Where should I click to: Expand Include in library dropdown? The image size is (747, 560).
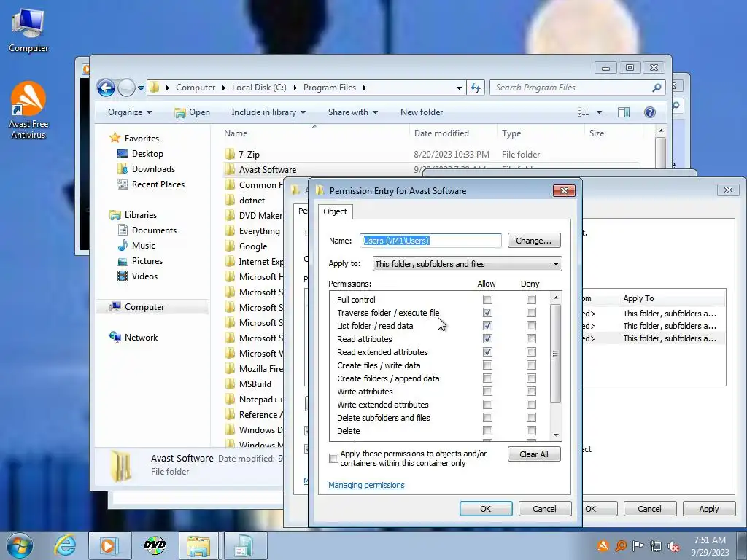268,112
